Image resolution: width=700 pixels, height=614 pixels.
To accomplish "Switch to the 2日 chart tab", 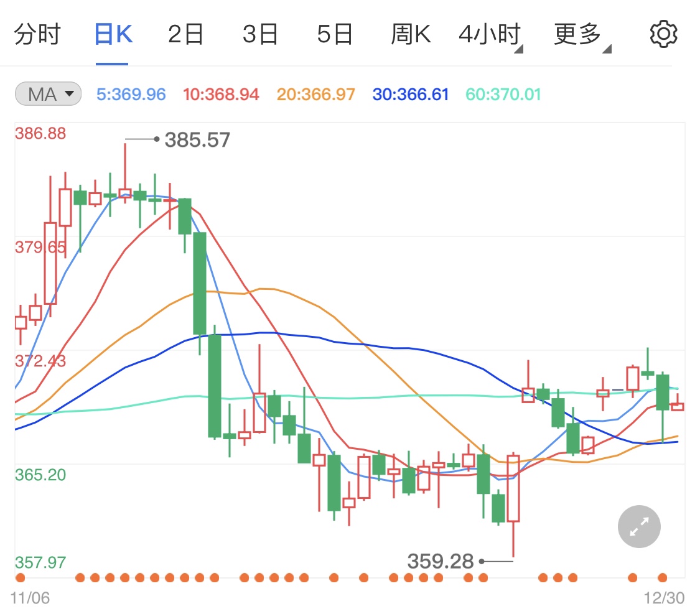I will (185, 34).
